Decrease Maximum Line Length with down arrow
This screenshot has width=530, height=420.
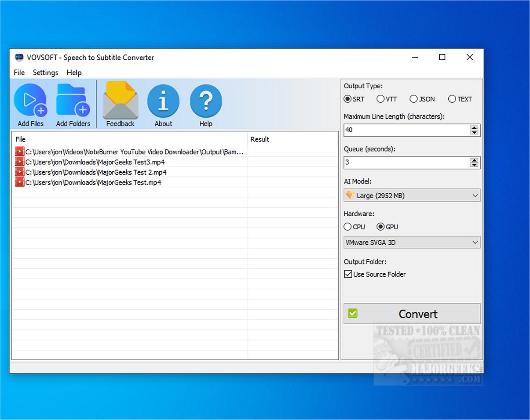[x=474, y=132]
